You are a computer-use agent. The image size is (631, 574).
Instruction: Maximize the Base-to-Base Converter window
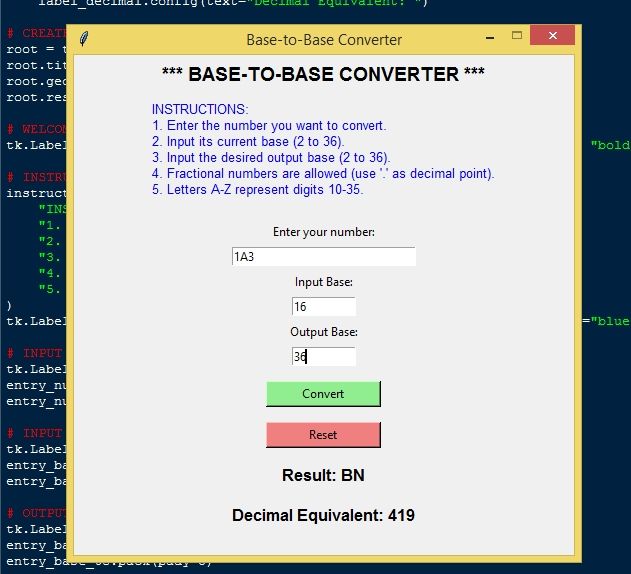click(517, 37)
